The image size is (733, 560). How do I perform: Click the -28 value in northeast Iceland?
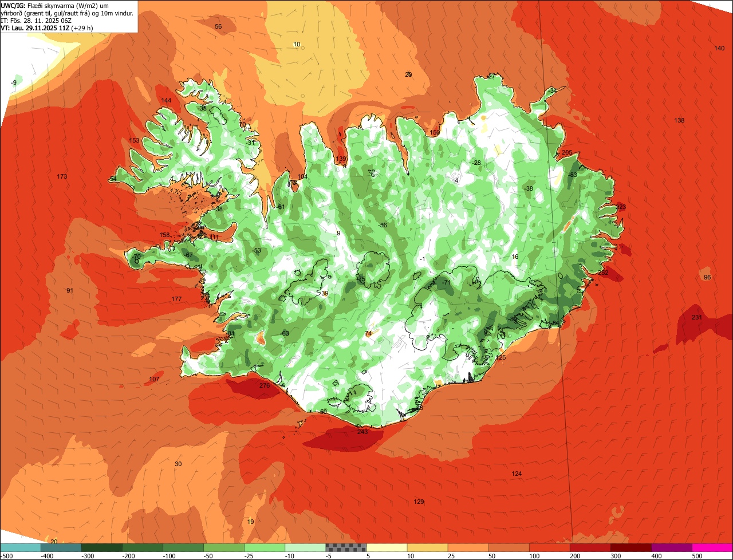pyautogui.click(x=476, y=163)
